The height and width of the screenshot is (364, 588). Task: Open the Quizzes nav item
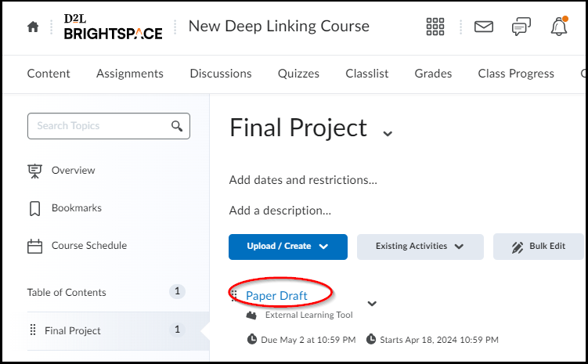point(298,74)
